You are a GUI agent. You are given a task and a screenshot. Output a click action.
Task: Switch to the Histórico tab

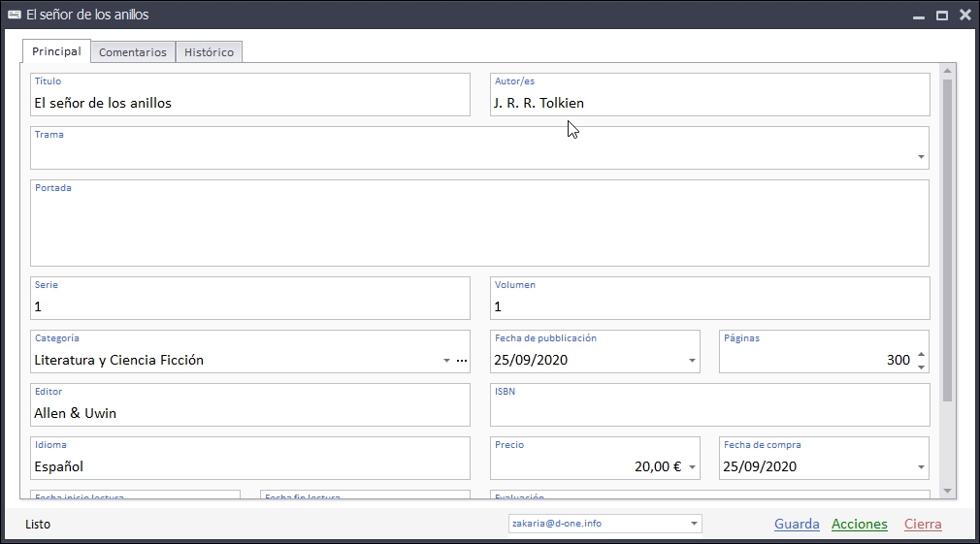click(209, 52)
